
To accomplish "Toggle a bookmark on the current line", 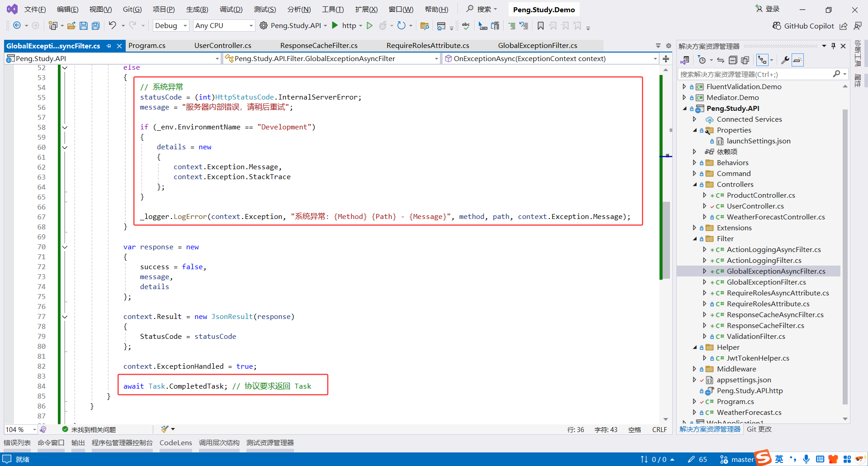I will pyautogui.click(x=541, y=26).
